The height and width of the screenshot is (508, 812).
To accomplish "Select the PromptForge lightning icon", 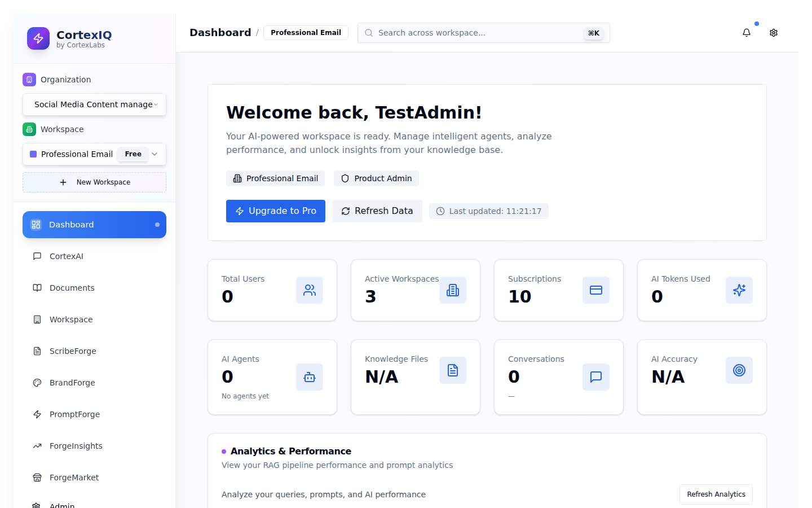I will (x=36, y=414).
